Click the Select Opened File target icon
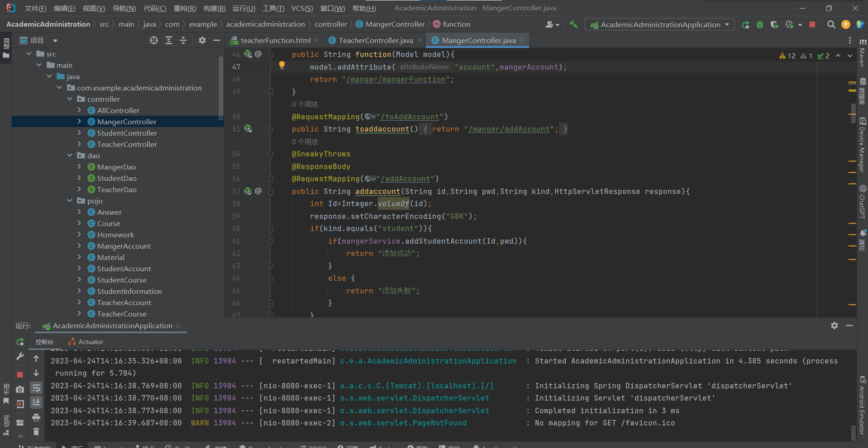Viewport: 868px width, 448px height. (x=154, y=40)
